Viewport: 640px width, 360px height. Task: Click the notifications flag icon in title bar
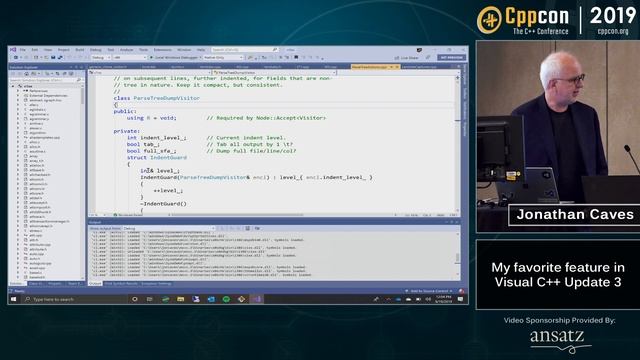[419, 50]
